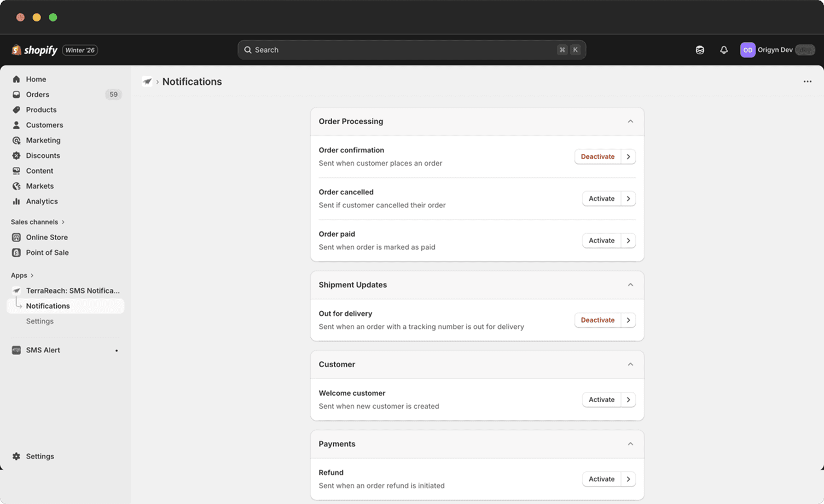Select Products in the sidebar

point(41,109)
